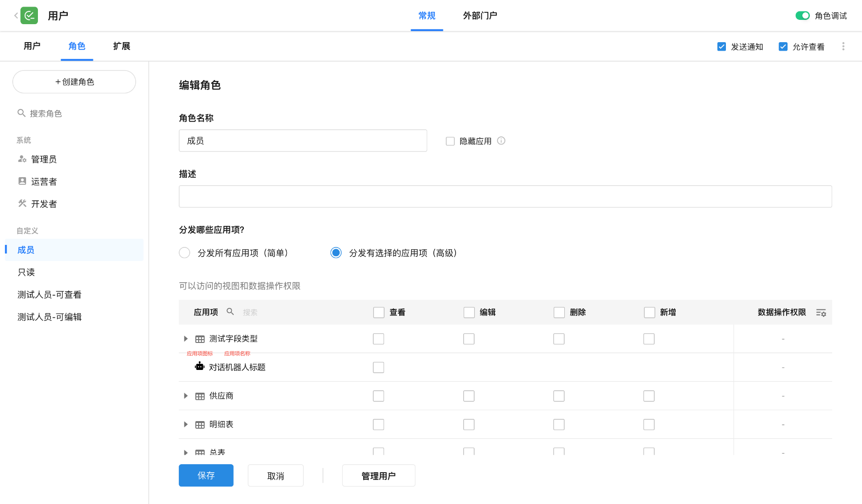Click the 搜索角色 search field

click(x=76, y=113)
